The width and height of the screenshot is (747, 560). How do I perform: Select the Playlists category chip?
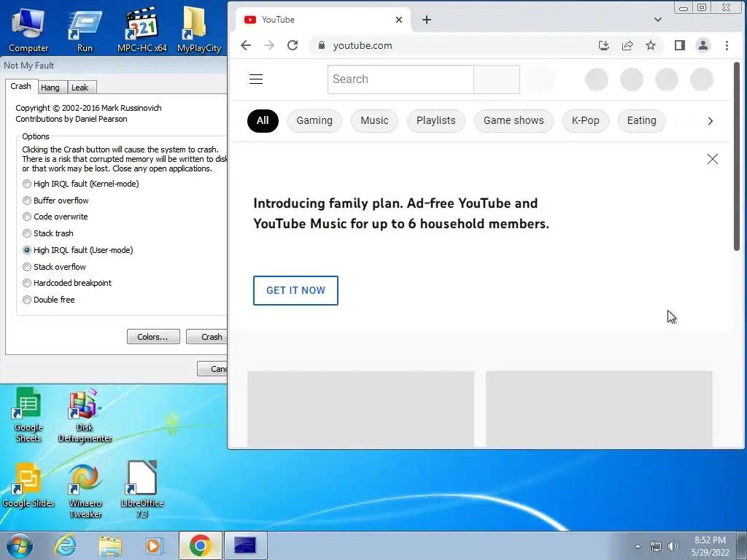(436, 120)
